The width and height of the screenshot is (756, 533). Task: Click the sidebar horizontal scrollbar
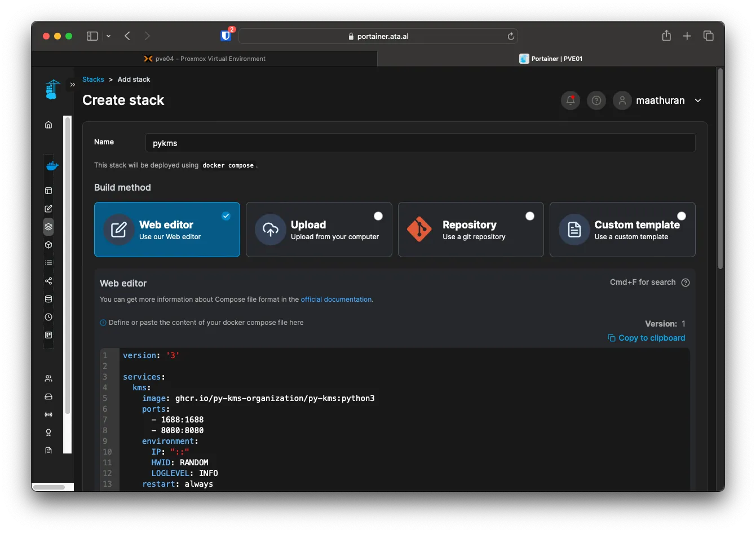[x=50, y=487]
